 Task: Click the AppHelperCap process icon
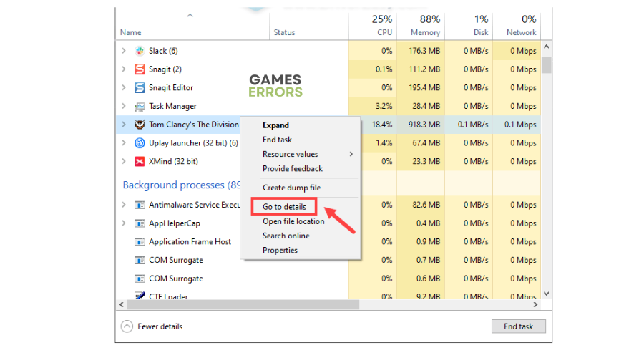coord(140,223)
